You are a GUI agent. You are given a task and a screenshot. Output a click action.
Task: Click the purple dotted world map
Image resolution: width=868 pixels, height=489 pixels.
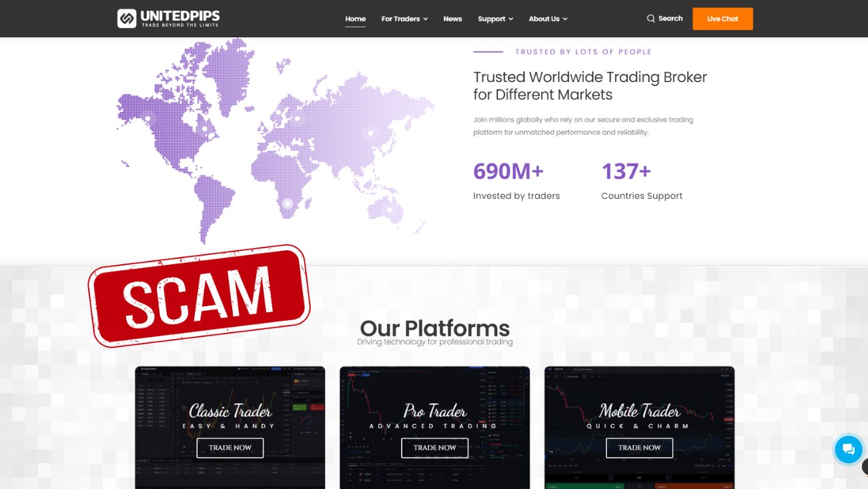276,140
